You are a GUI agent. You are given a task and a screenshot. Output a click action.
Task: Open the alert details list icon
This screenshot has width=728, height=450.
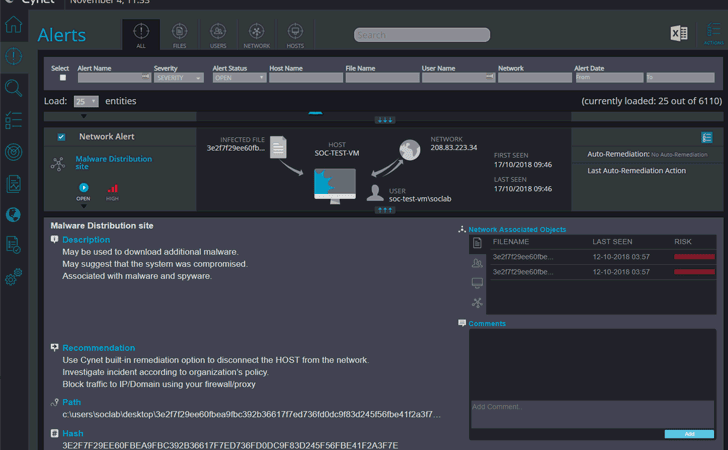(707, 137)
